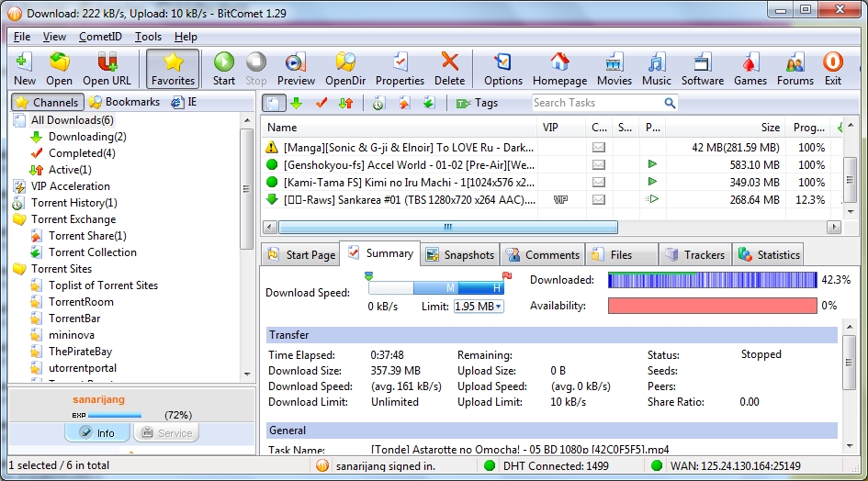Open the Options dialog

[503, 69]
